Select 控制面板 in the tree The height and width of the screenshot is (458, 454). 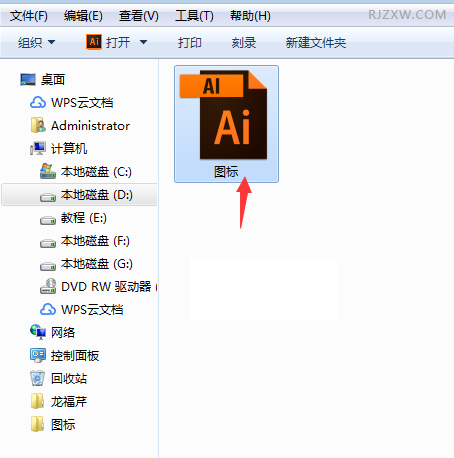pos(75,356)
